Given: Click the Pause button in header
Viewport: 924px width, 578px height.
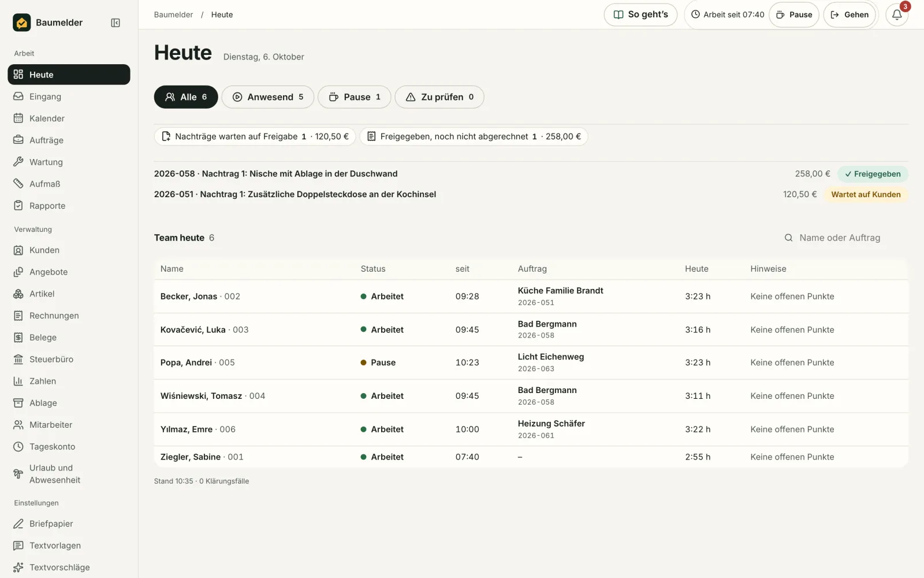Looking at the screenshot, I should pyautogui.click(x=794, y=14).
